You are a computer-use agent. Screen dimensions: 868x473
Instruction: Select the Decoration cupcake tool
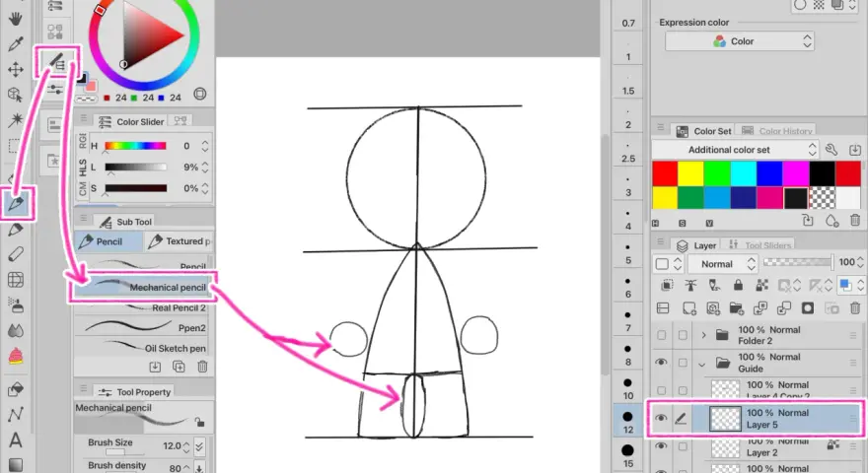[16, 356]
